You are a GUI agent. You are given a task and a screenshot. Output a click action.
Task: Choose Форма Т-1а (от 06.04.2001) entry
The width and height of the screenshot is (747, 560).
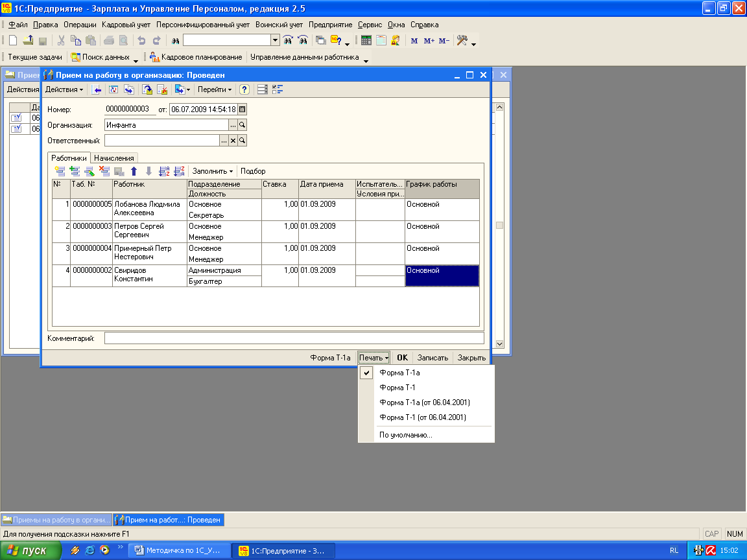coord(425,402)
